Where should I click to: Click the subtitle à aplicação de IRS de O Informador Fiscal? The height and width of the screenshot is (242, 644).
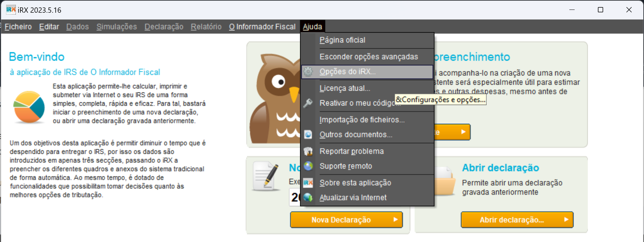pos(85,72)
